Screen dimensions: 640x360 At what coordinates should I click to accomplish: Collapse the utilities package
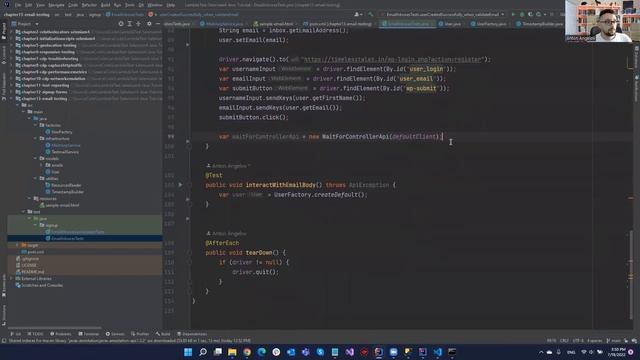click(36, 178)
